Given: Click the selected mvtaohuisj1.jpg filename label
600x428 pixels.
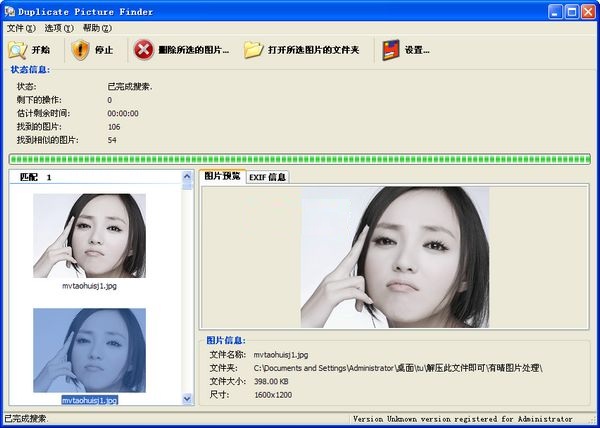Looking at the screenshot, I should [x=89, y=400].
